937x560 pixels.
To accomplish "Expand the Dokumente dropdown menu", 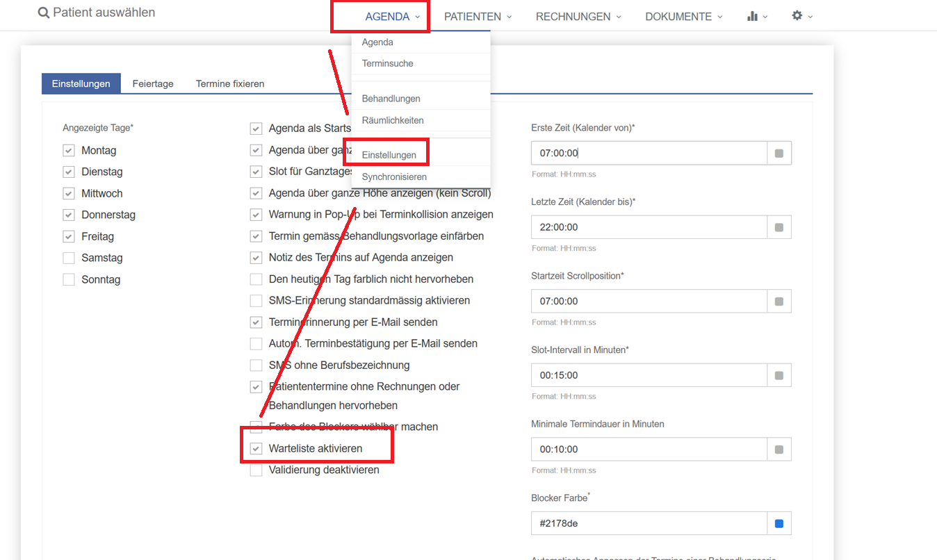I will [x=683, y=17].
